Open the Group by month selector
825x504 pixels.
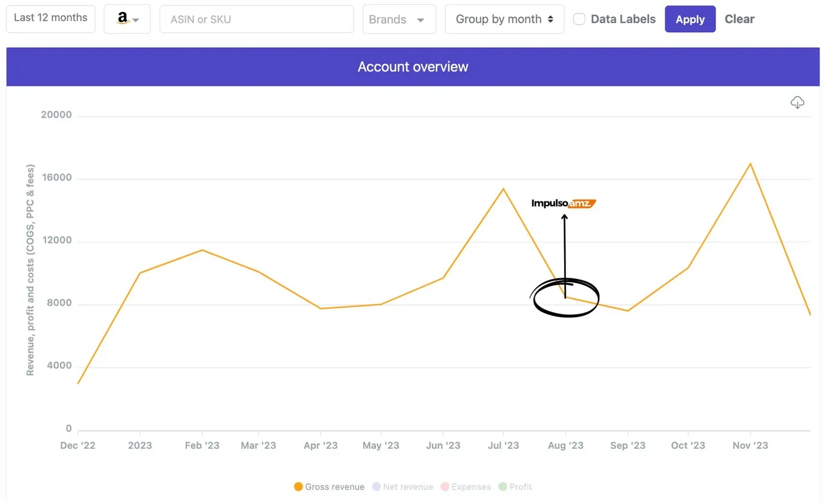pos(505,19)
